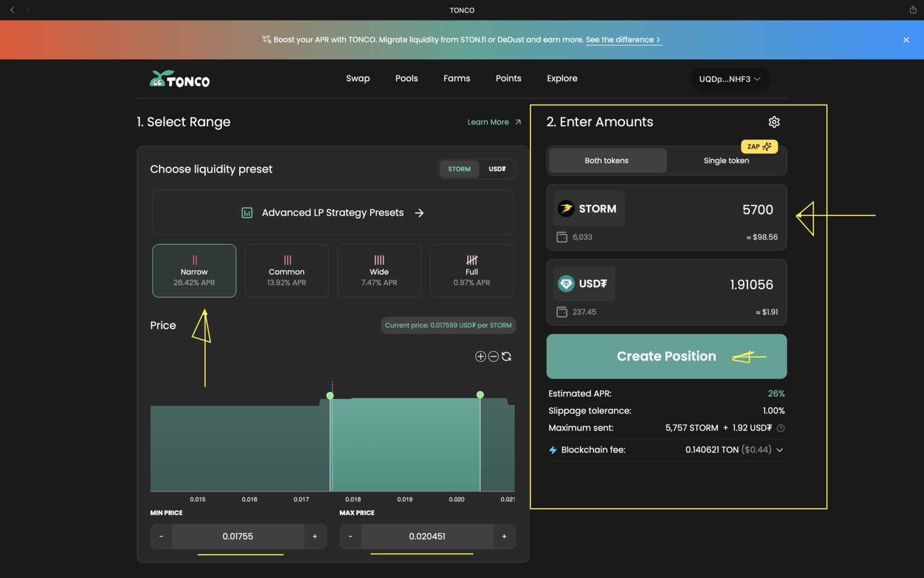The image size is (924, 578).
Task: Click the MIN PRICE input field
Action: pos(238,536)
